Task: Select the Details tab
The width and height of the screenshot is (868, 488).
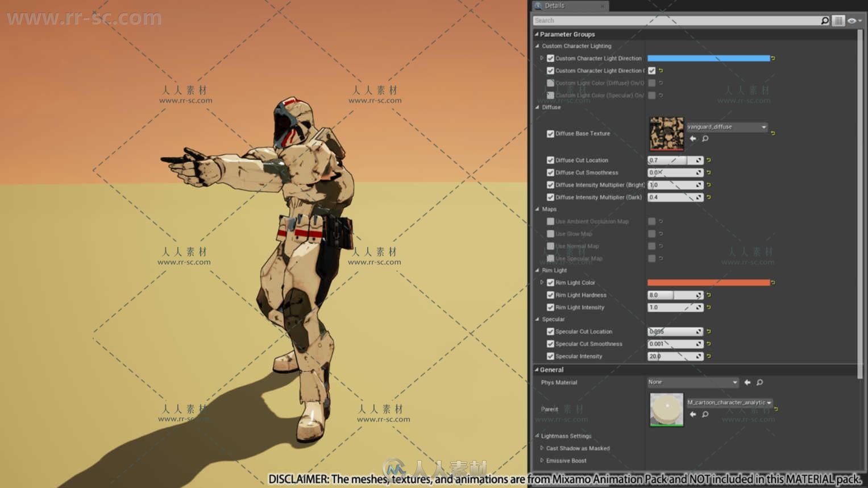Action: coord(570,6)
